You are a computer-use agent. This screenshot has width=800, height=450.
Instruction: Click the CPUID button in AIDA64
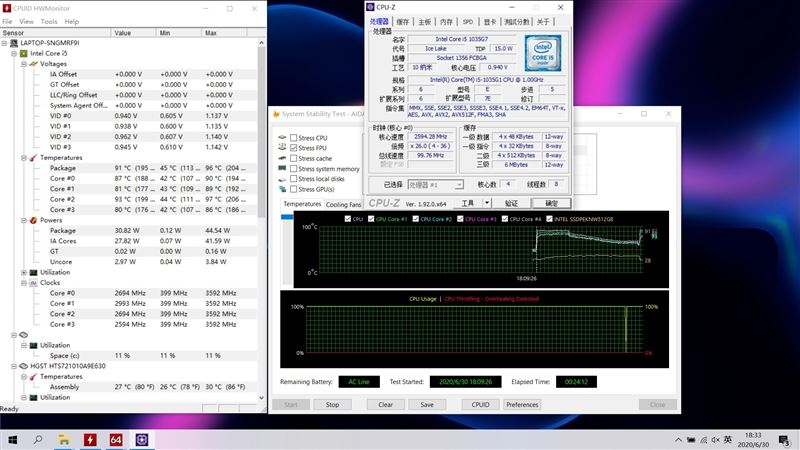[x=480, y=404]
